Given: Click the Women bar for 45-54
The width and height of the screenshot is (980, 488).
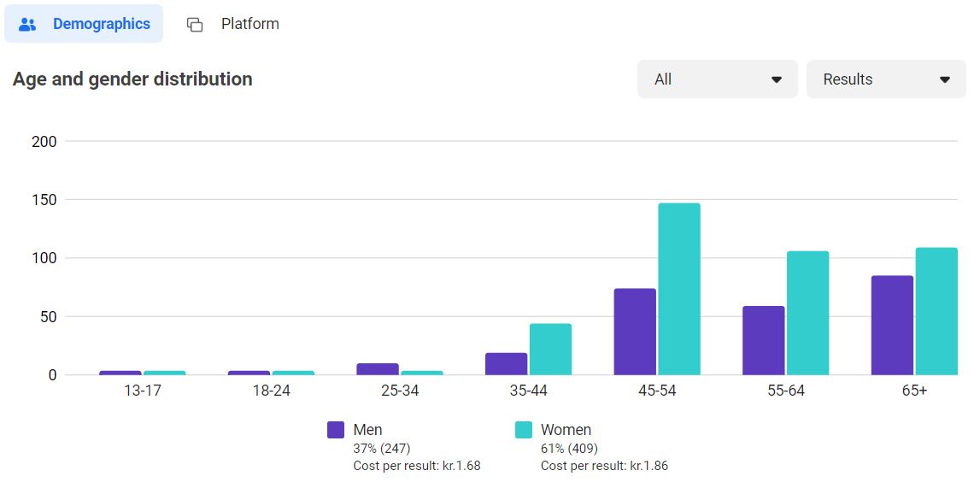Looking at the screenshot, I should tap(679, 289).
